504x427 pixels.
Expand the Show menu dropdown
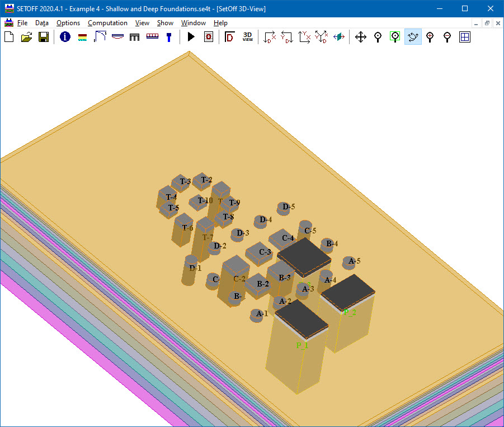(165, 23)
